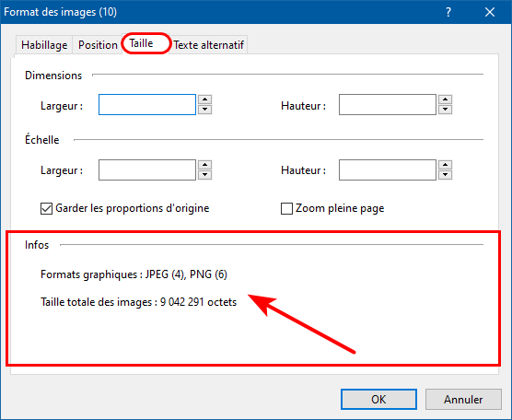
Task: Click the Échelle Largeur input field
Action: coord(147,169)
